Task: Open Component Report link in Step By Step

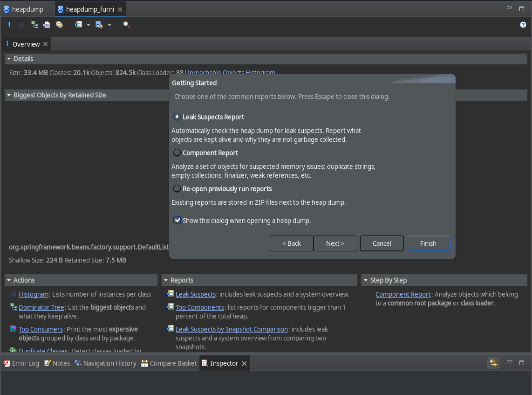Action: click(403, 294)
